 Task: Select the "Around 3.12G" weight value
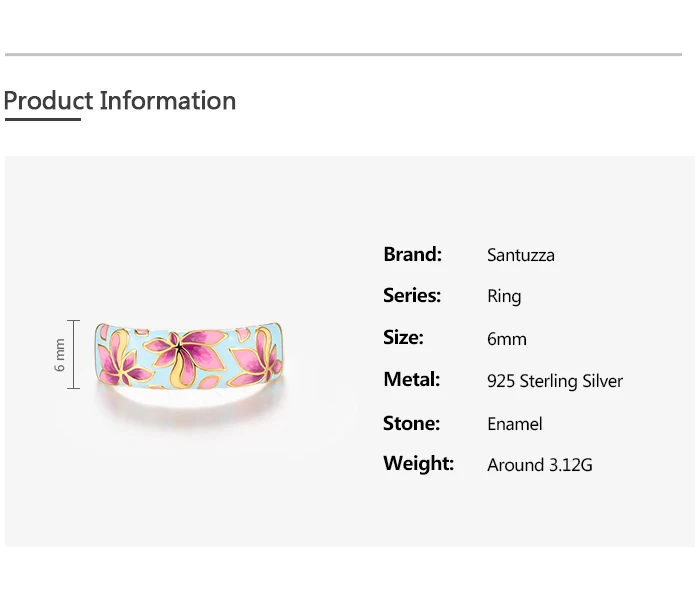click(x=539, y=465)
